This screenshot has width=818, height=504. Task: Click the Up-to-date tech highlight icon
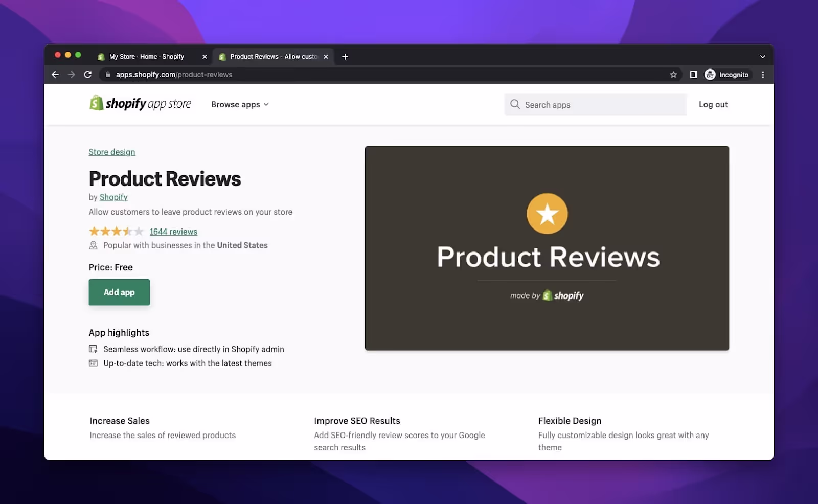(93, 363)
